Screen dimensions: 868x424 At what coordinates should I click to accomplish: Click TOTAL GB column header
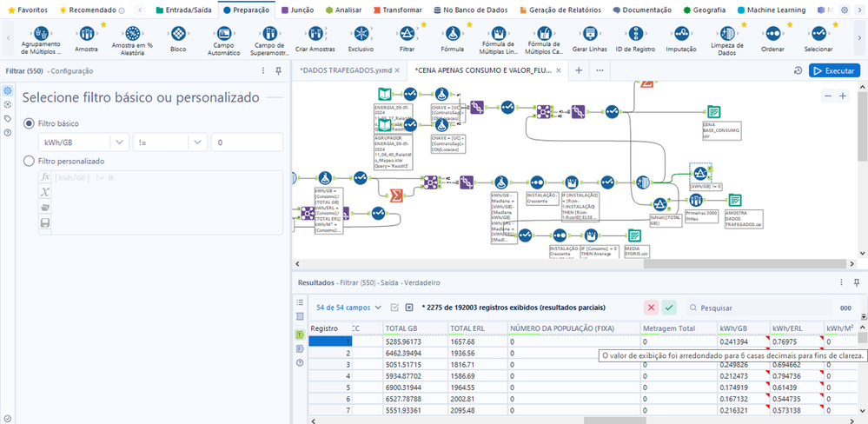415,328
